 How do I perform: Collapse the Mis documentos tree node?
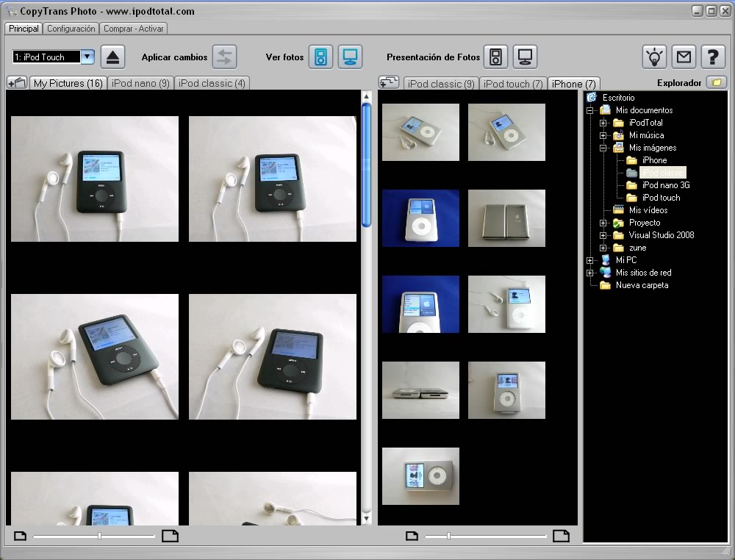(x=589, y=110)
